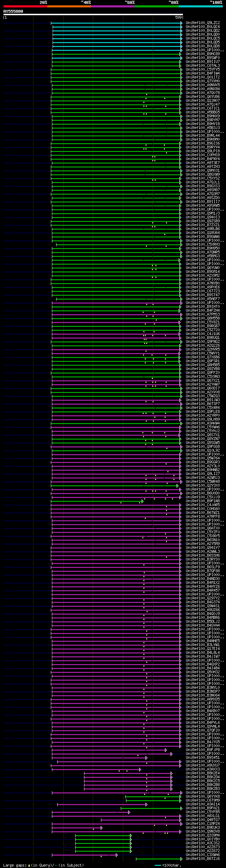This screenshot has height=868, width=226.
Task: Click the 599 end position label
Action: click(x=178, y=17)
